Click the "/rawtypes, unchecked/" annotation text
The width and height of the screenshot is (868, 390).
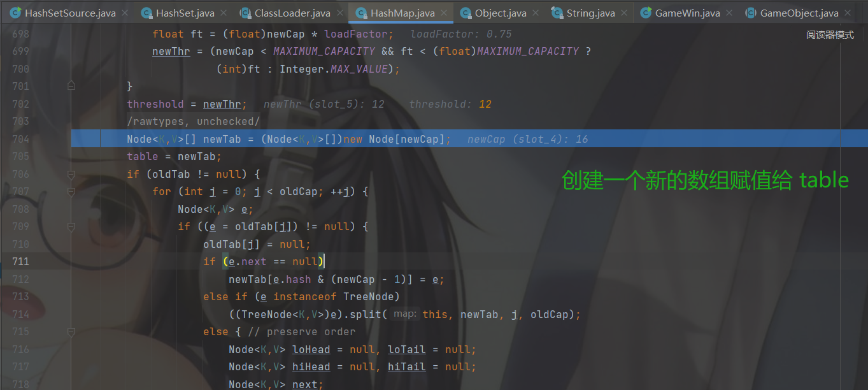click(x=194, y=121)
